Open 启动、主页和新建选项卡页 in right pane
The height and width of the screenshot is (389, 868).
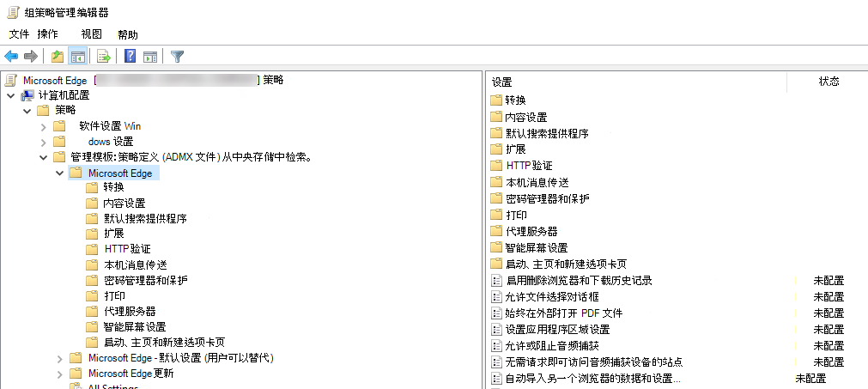[x=566, y=264]
